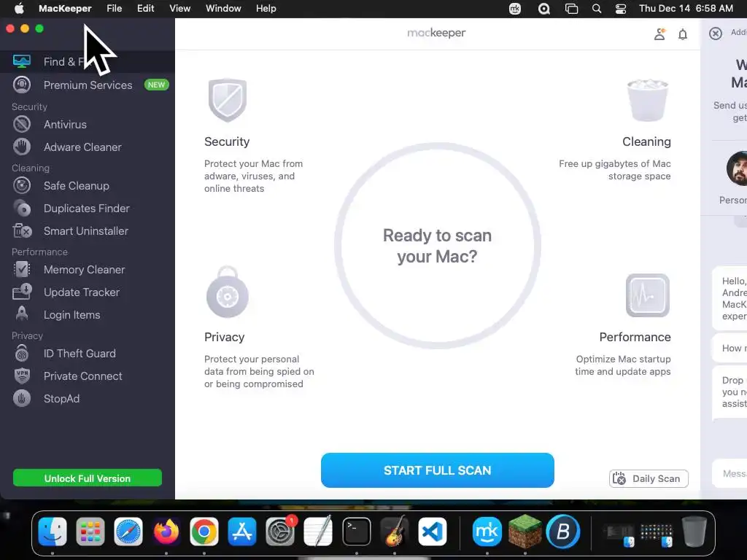The width and height of the screenshot is (747, 560).
Task: Click the Smart Uninstaller trash icon
Action: pyautogui.click(x=21, y=231)
